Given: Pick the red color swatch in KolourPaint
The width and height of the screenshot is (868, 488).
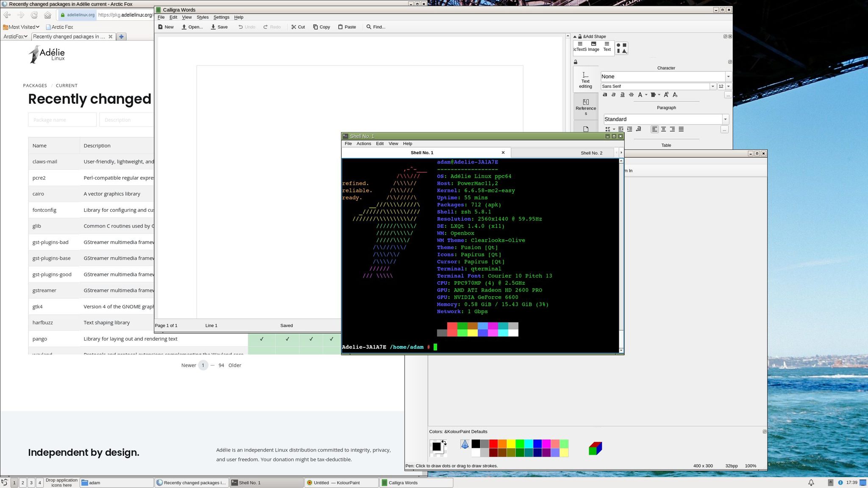Looking at the screenshot, I should 493,444.
